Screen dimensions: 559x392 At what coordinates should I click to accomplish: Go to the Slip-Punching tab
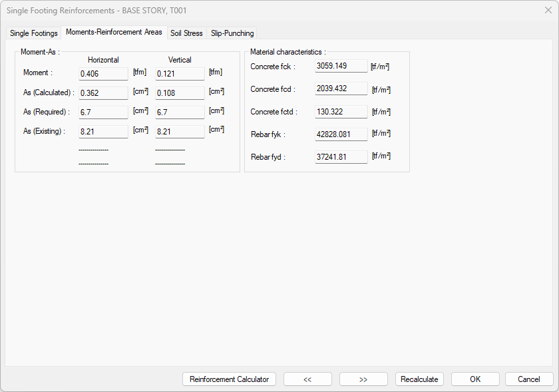232,33
